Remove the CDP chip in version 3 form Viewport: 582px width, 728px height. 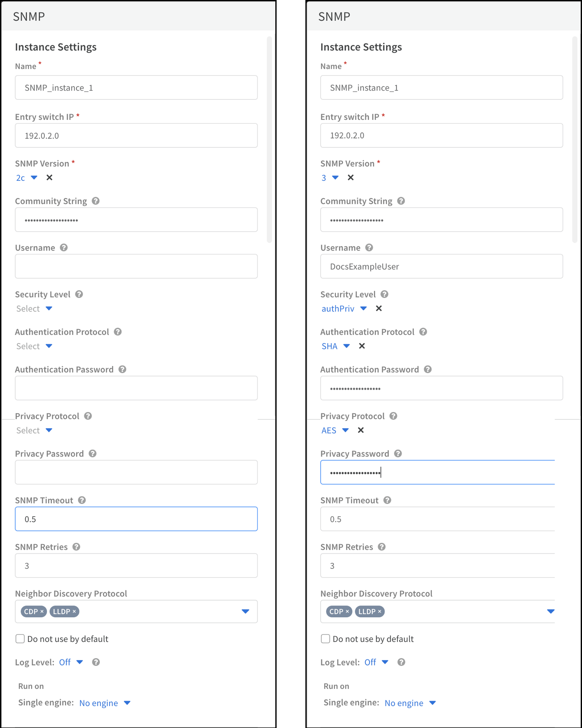pos(347,611)
